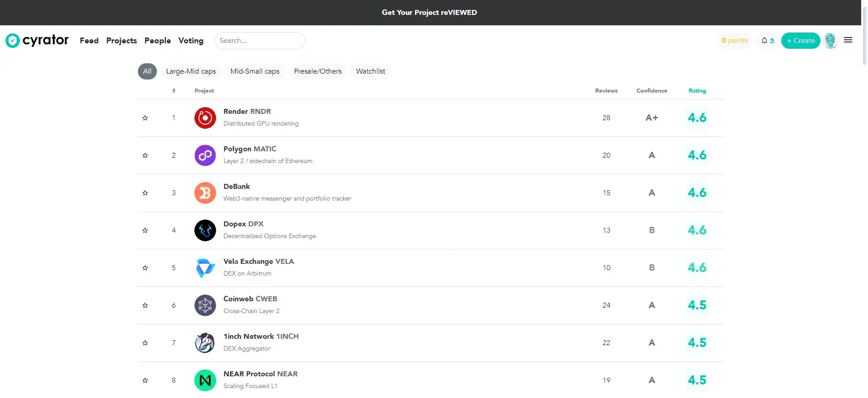This screenshot has width=868, height=398.
Task: Open the NEAR Protocol logo
Action: (205, 380)
